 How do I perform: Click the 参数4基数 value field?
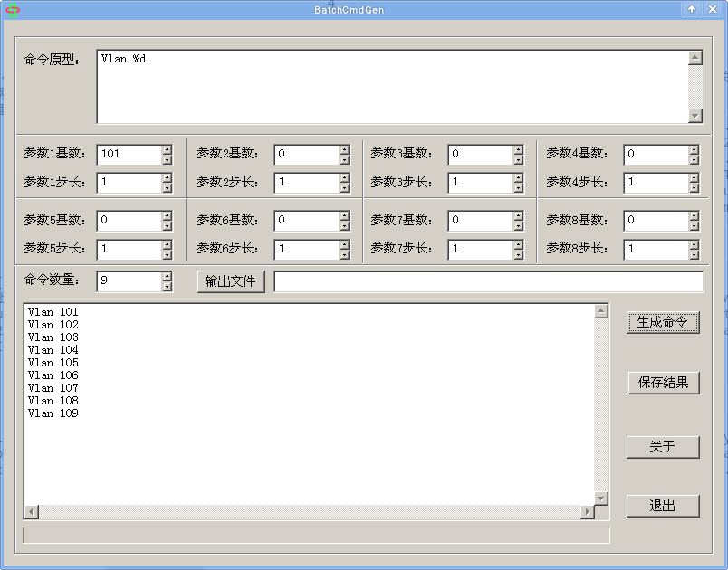click(656, 155)
